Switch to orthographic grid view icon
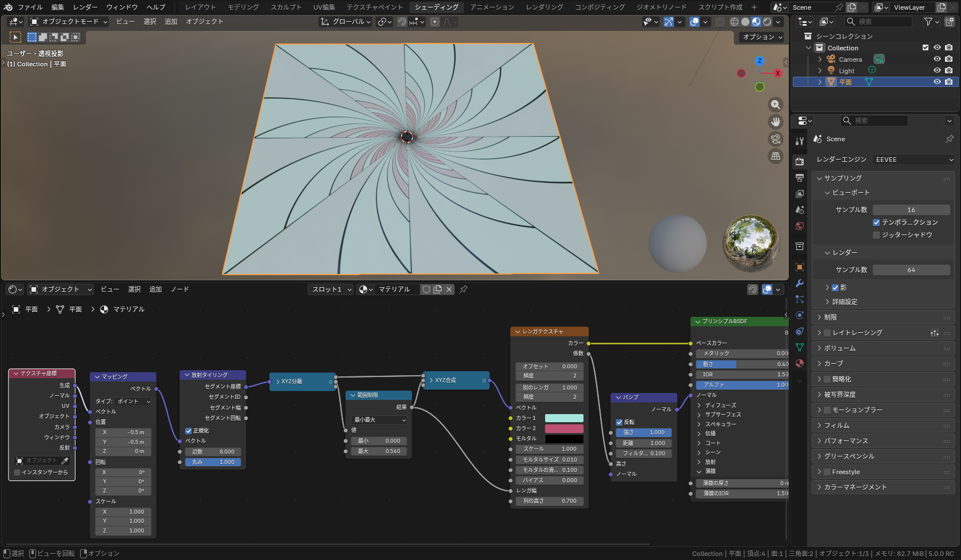Viewport: 961px width, 560px height. point(775,156)
